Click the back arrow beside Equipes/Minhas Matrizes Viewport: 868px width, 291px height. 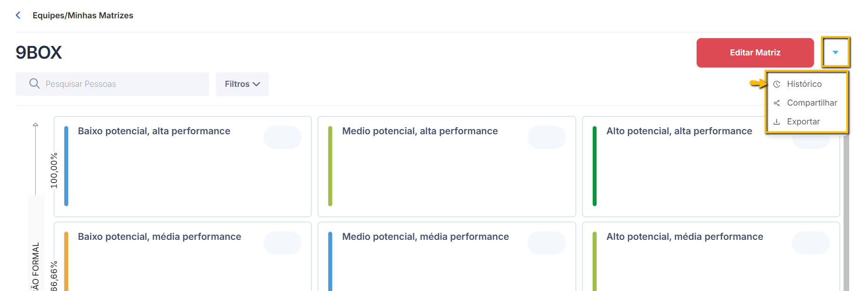[18, 15]
